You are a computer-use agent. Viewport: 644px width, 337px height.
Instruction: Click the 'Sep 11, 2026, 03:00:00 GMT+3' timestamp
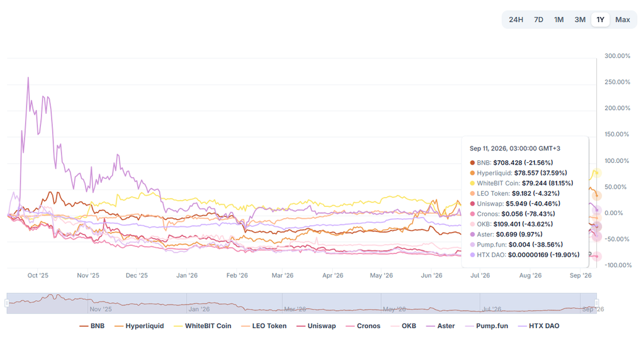click(515, 148)
